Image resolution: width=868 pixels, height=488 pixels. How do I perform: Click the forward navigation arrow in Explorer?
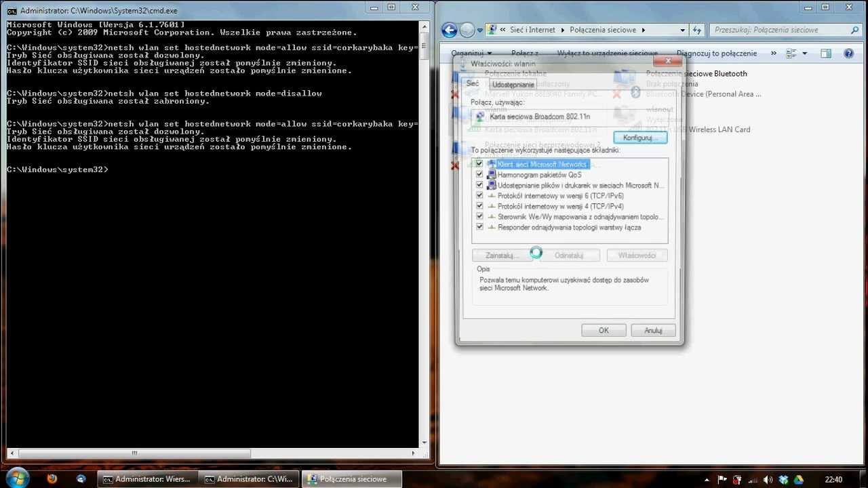(x=467, y=30)
